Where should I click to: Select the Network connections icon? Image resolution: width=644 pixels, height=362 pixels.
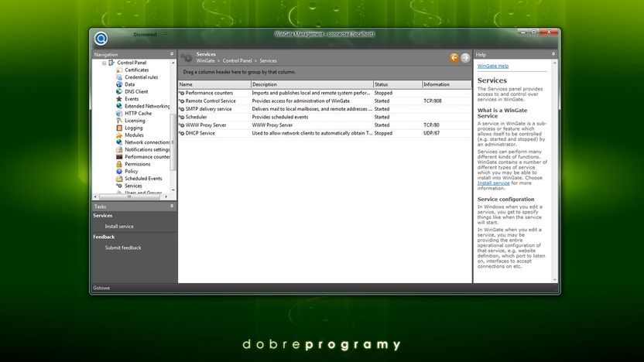[x=119, y=142]
